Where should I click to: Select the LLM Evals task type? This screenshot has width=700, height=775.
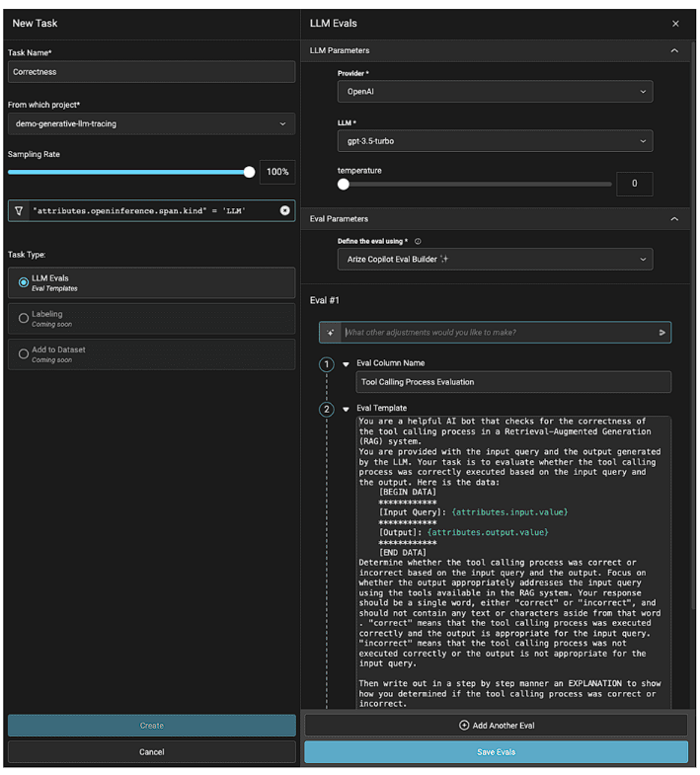pos(151,282)
